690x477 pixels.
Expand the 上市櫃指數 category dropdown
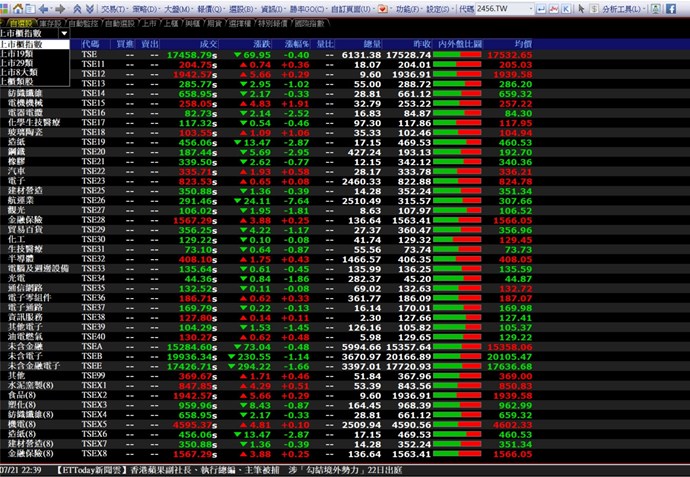tap(64, 34)
